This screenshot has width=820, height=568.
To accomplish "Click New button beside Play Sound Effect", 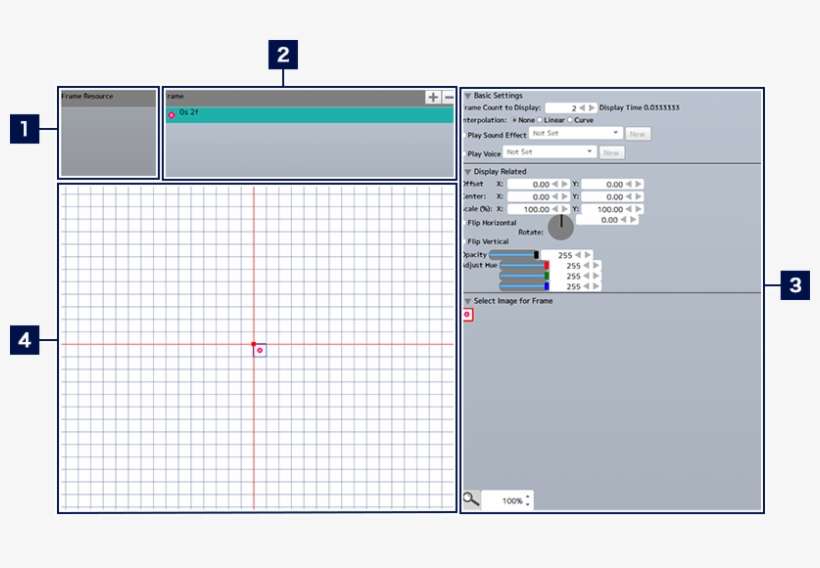I will coord(638,133).
